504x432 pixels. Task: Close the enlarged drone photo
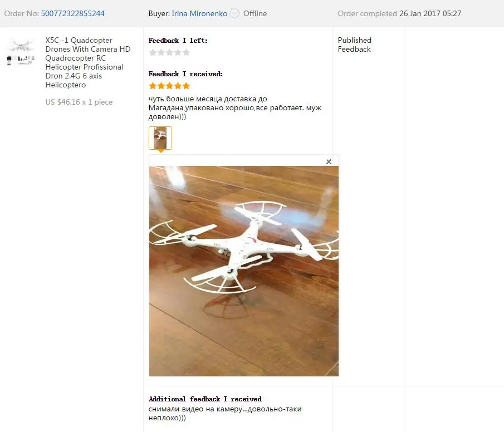click(329, 161)
